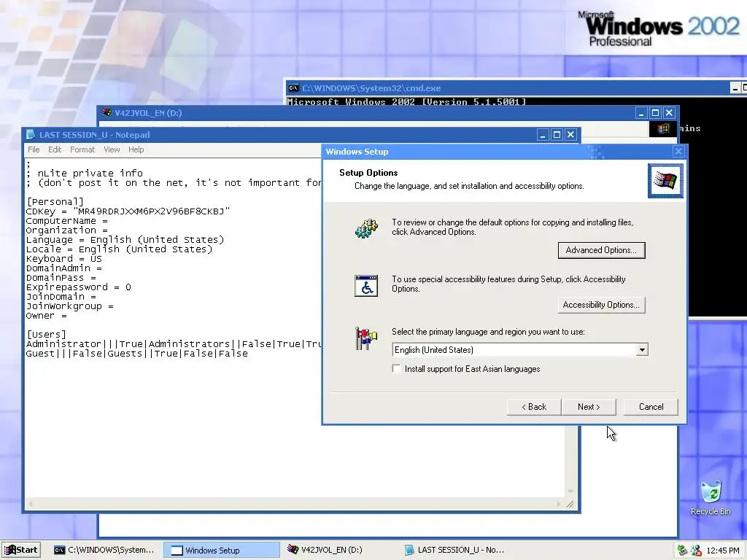The width and height of the screenshot is (747, 560).
Task: Click the accessibility wheelchair icon
Action: click(x=366, y=286)
